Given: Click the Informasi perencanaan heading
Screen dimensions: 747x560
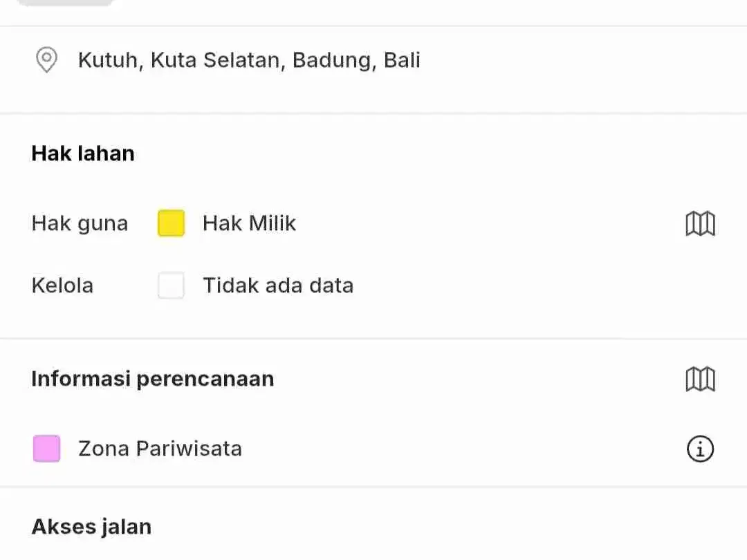Looking at the screenshot, I should pyautogui.click(x=153, y=379).
